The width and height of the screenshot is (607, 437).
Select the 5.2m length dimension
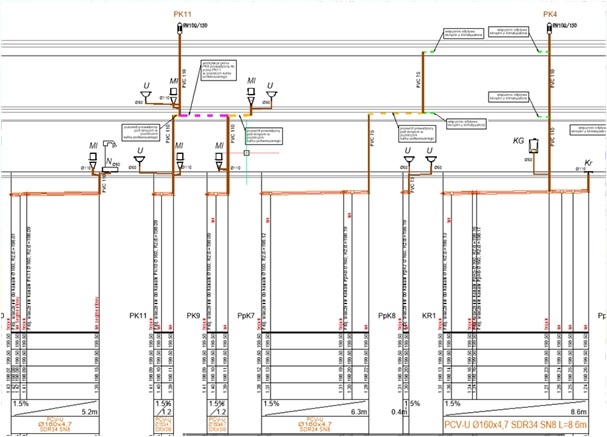115,411
